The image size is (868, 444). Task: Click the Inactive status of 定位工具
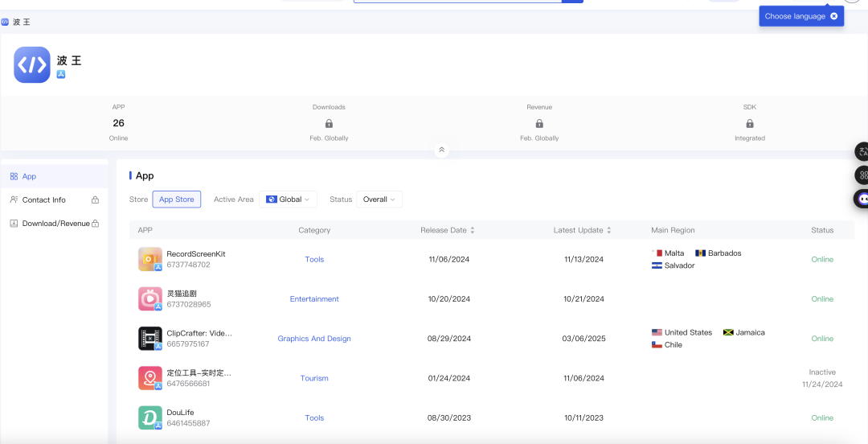click(x=822, y=372)
